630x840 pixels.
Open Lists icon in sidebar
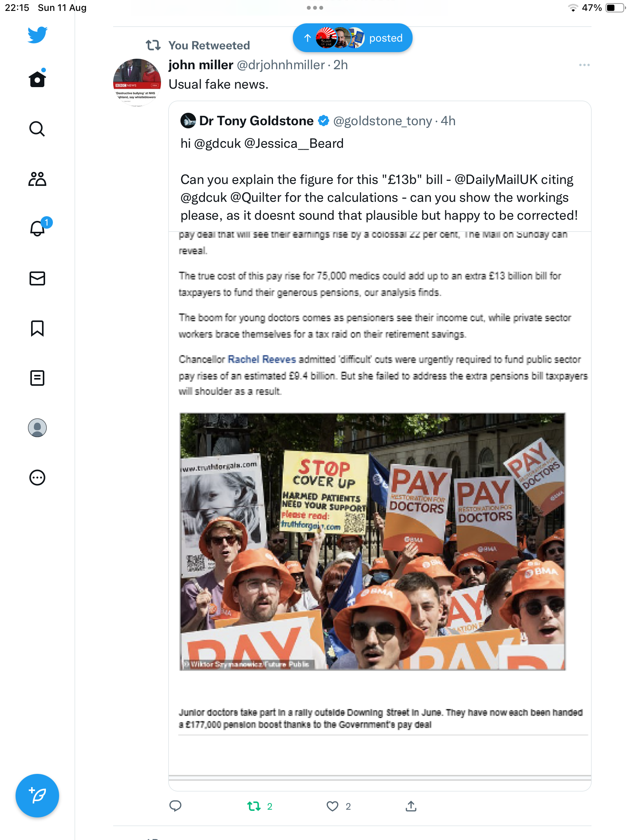point(37,378)
